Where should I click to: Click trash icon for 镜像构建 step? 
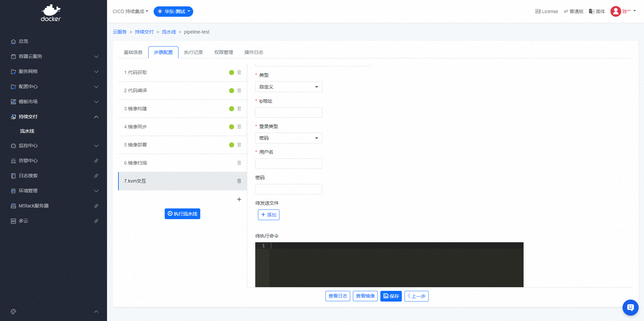(x=239, y=109)
